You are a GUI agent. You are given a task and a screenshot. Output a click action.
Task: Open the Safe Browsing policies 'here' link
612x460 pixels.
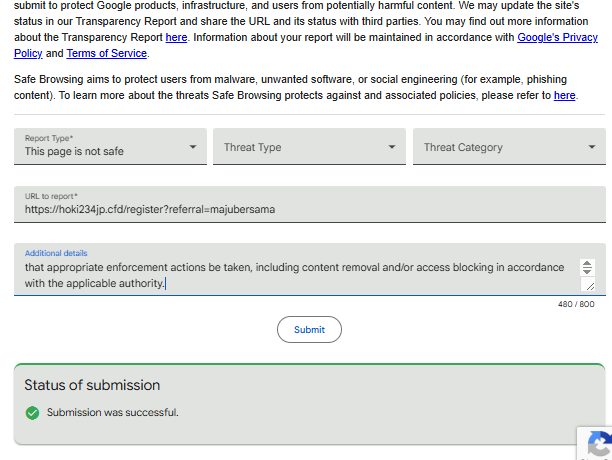pos(564,96)
